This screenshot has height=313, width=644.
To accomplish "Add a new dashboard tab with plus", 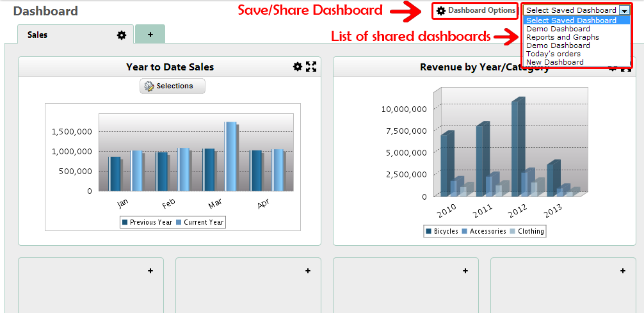I will [x=150, y=35].
